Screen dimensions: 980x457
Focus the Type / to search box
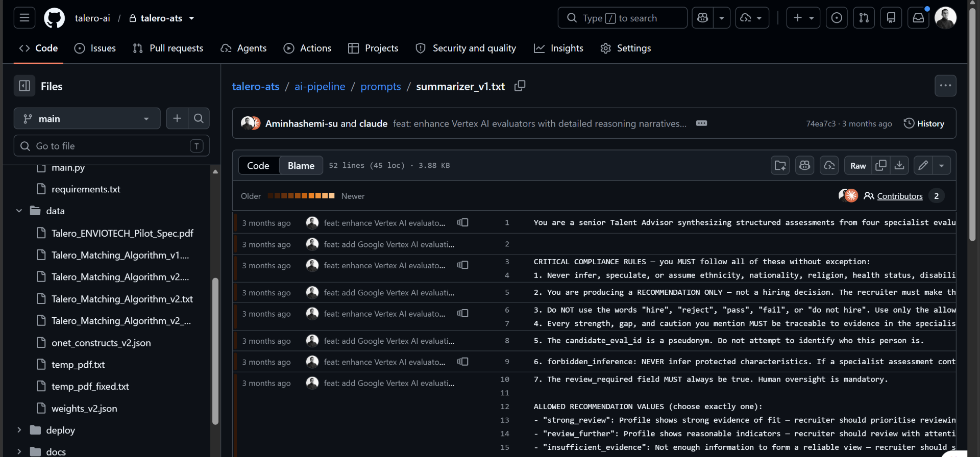[x=623, y=18]
